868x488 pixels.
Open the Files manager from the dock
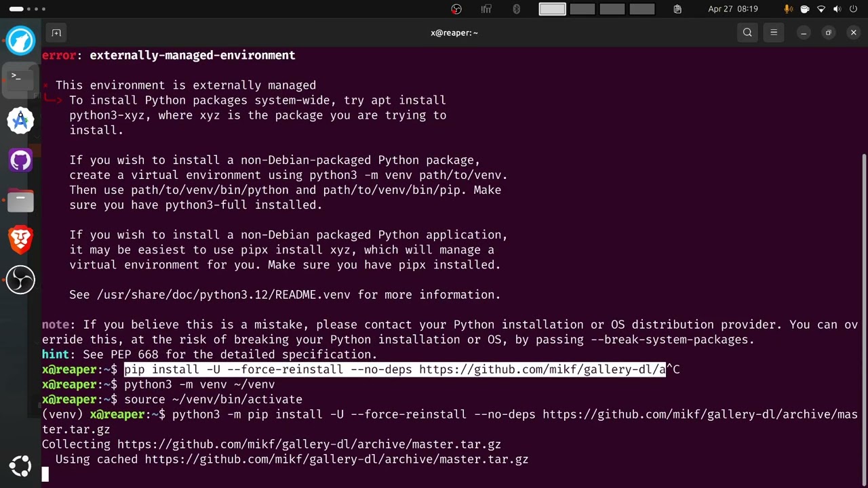point(20,201)
